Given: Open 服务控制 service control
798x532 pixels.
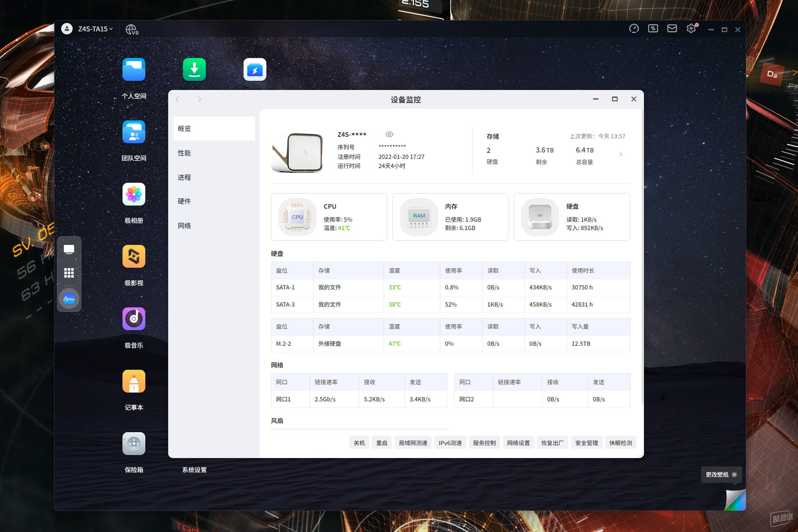Looking at the screenshot, I should (x=484, y=443).
